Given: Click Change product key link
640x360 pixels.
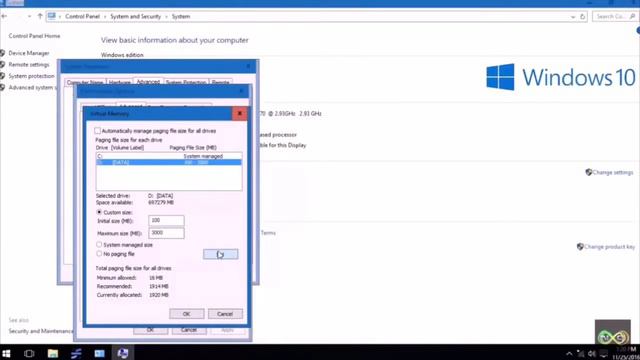Looking at the screenshot, I should [609, 247].
